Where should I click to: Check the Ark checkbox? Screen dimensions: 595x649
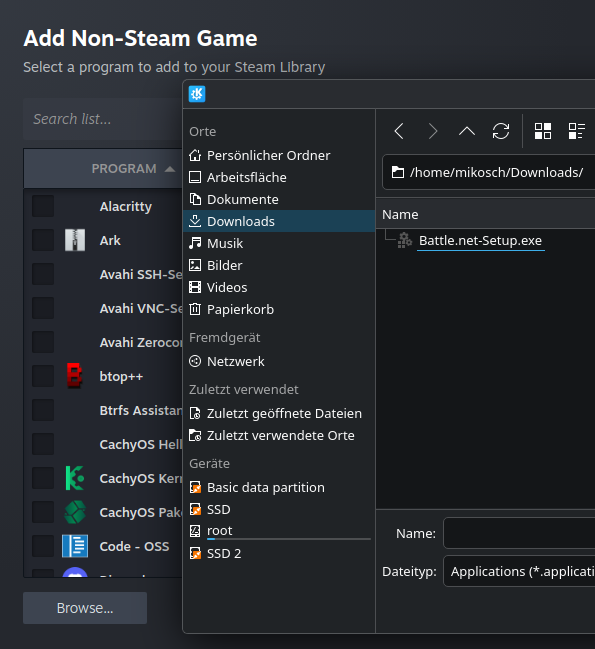(x=43, y=240)
